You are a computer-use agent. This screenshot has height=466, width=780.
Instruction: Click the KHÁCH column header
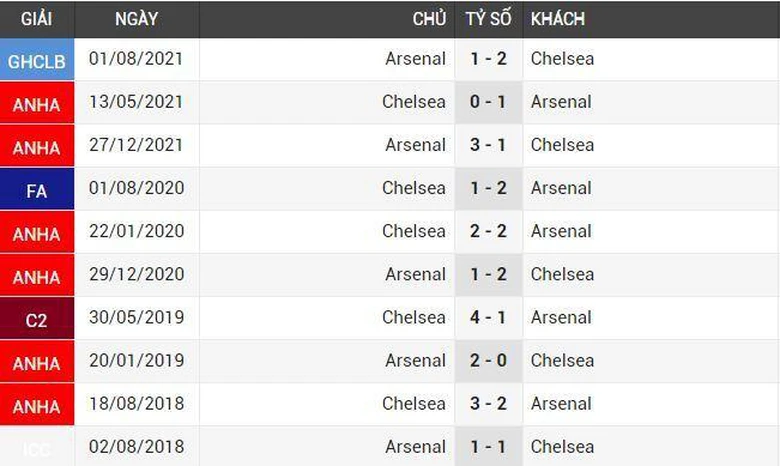(557, 19)
